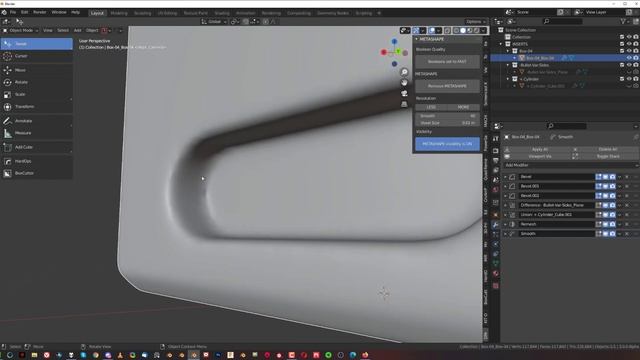
Task: Adjust the Voxel Size field
Action: pos(447,122)
